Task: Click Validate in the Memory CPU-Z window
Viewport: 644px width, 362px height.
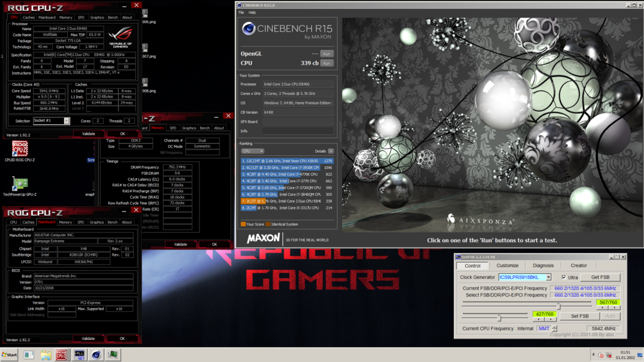Action: click(x=180, y=244)
